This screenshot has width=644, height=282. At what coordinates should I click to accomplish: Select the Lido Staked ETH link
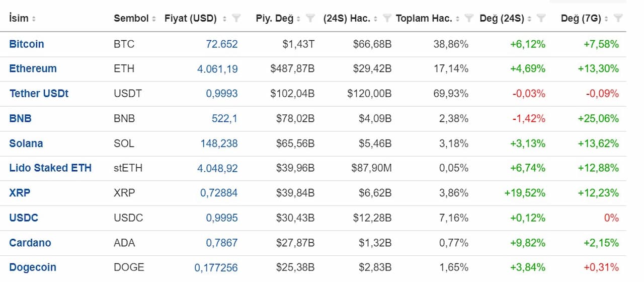point(50,168)
